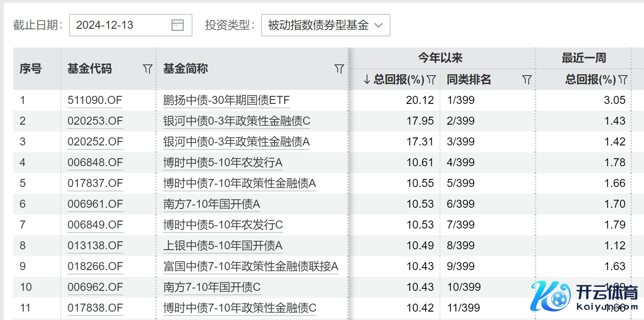Open fund code link 006962.OF
644x320 pixels.
click(x=95, y=287)
